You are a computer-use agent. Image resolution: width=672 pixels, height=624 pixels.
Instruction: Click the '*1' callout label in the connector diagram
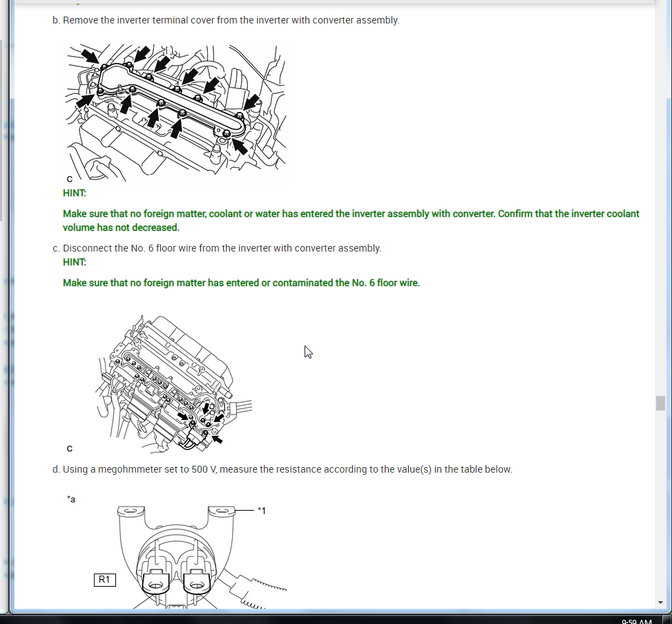pos(262,511)
